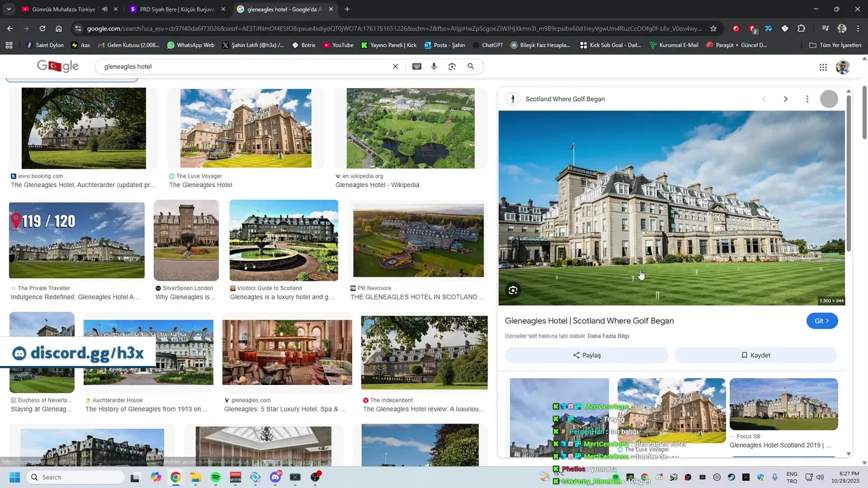This screenshot has height=488, width=868.
Task: Click the taskbar Search box
Action: [x=75, y=477]
